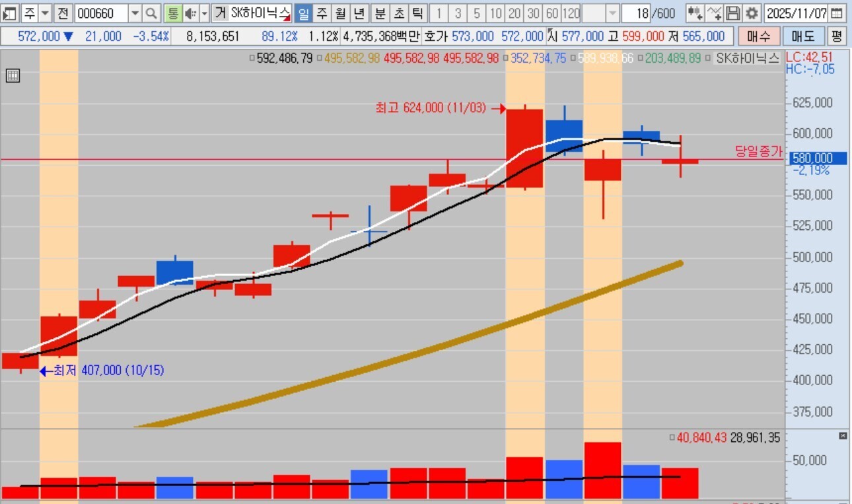Choose the 10 interval button
This screenshot has width=852, height=504.
pyautogui.click(x=496, y=13)
